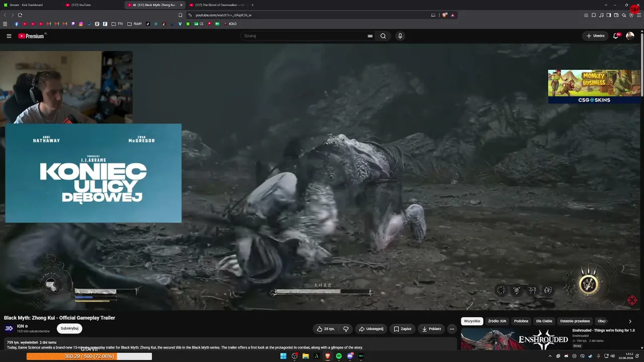This screenshot has height=362, width=644.
Task: Open the TTV bookmarks folder
Action: point(117,24)
